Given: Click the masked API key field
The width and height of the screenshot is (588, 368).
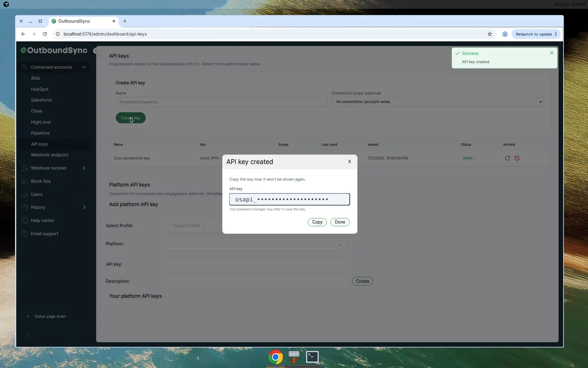Looking at the screenshot, I should 289,199.
